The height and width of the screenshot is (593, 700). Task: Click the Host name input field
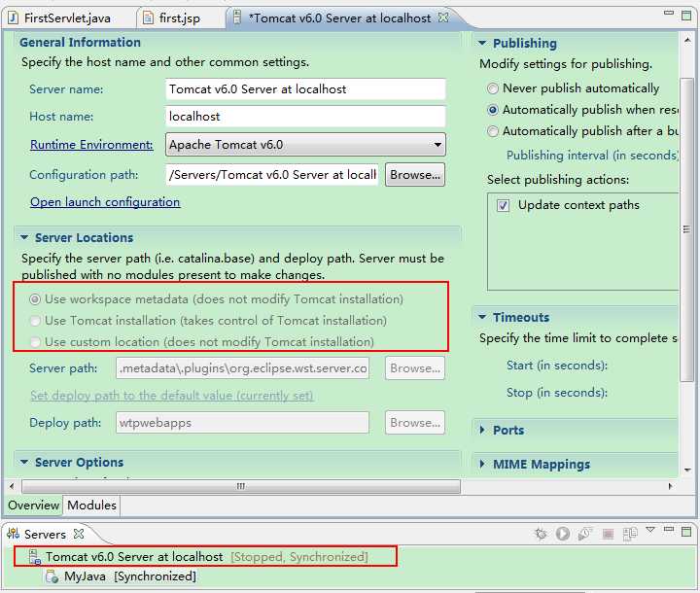[x=305, y=116]
